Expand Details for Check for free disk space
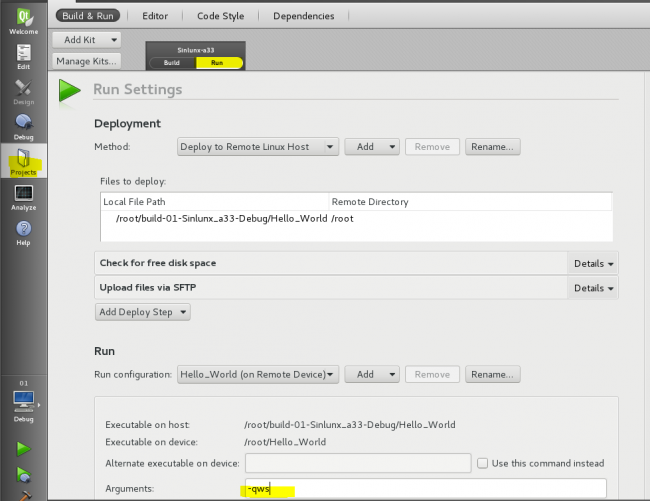Screen dimensions: 650x501 (593, 263)
